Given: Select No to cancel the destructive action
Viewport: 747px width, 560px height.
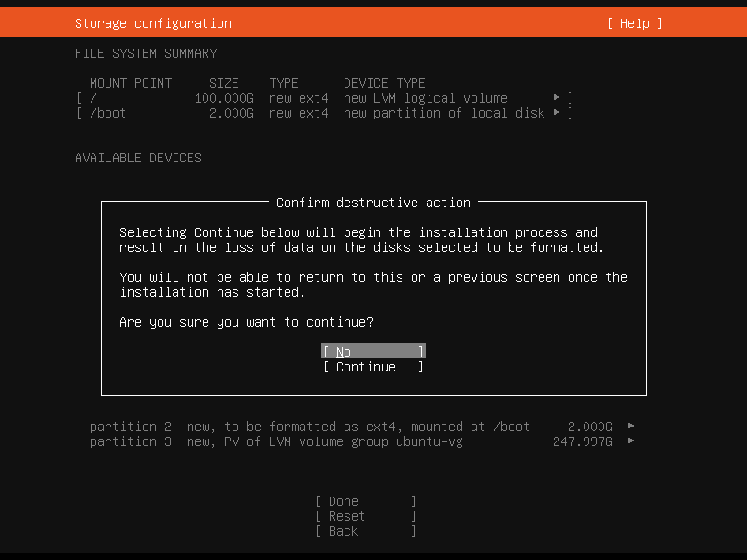Looking at the screenshot, I should pos(372,351).
